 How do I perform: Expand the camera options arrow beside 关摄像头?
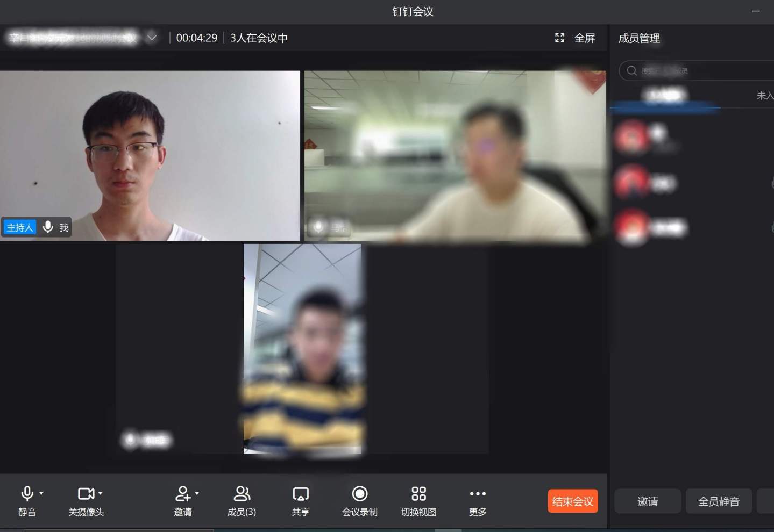tap(101, 493)
